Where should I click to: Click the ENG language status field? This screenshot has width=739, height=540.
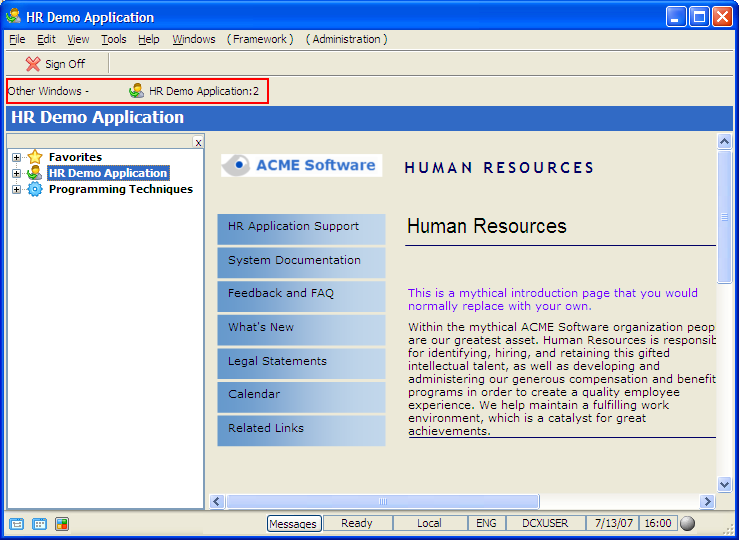(x=486, y=523)
